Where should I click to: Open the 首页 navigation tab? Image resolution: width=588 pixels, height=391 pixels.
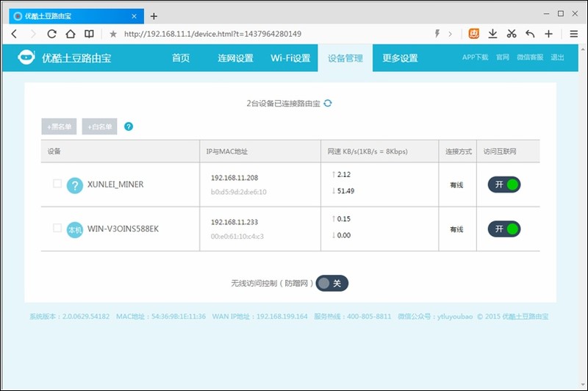point(181,58)
